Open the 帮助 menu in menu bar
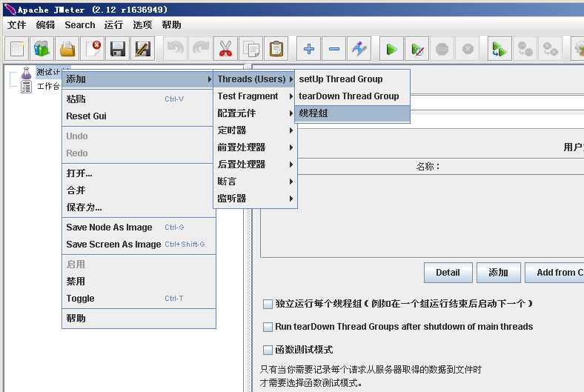Image resolution: width=584 pixels, height=392 pixels. (x=171, y=25)
